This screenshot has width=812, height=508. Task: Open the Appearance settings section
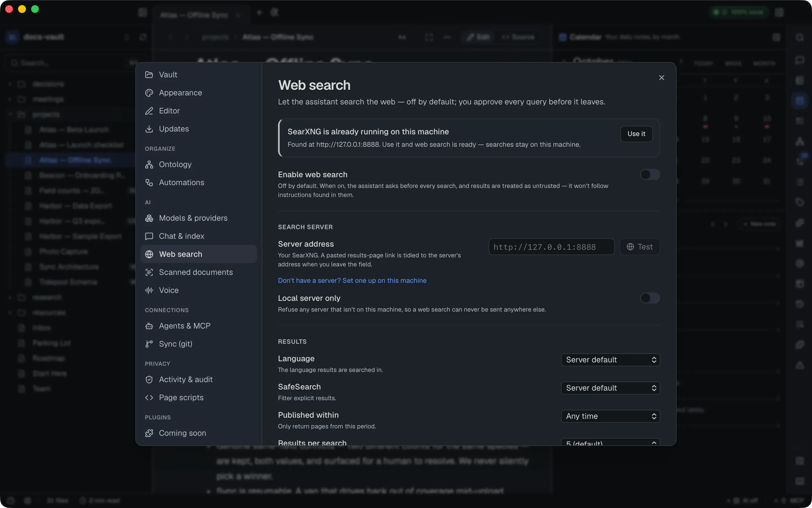199,93
